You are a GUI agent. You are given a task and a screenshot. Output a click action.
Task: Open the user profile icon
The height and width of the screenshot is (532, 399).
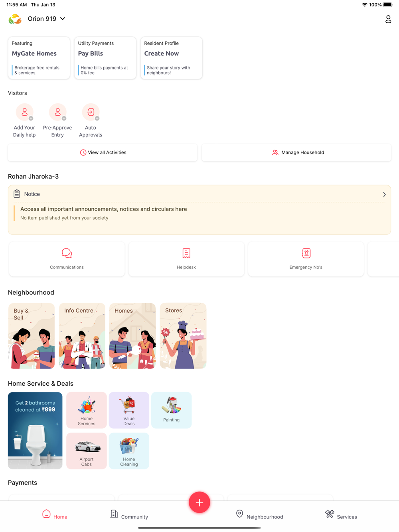coord(388,19)
